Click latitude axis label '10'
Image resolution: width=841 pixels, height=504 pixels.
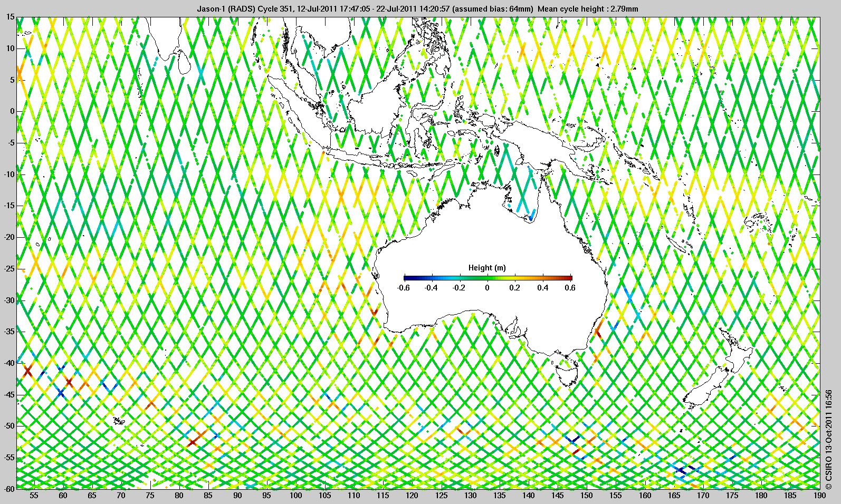pyautogui.click(x=11, y=49)
